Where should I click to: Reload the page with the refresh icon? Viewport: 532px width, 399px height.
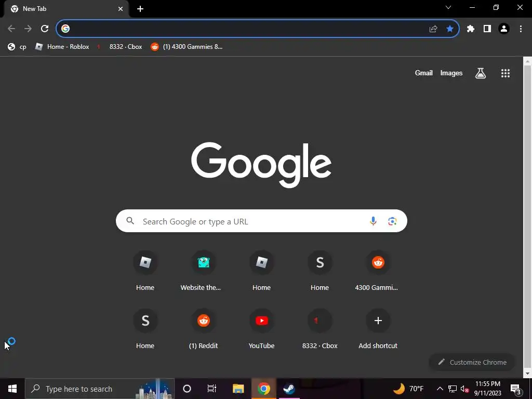coord(45,29)
